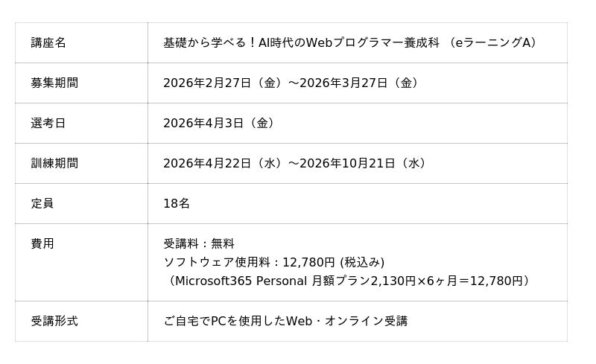Click the 18名 capacity value

pos(177,204)
